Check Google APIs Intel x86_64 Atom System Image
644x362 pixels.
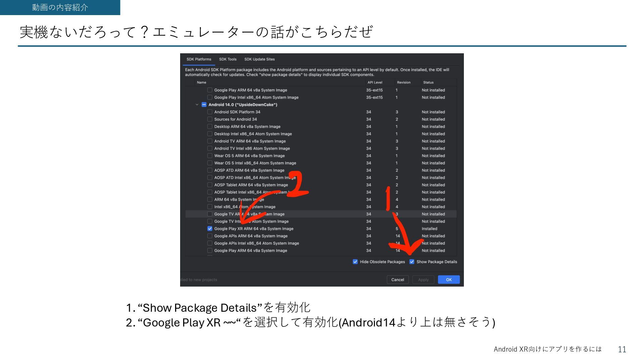(x=210, y=243)
